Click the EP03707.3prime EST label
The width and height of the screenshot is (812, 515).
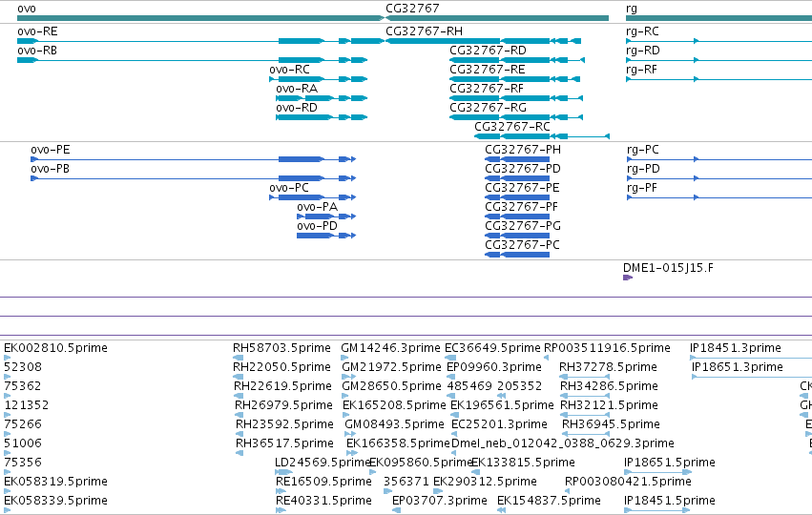click(440, 501)
